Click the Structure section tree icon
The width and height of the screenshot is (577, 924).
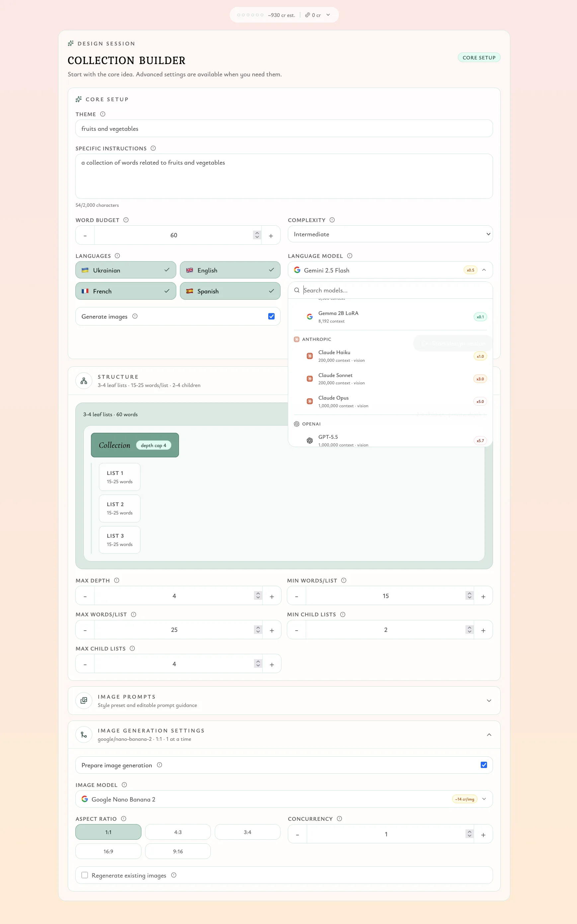tap(84, 380)
